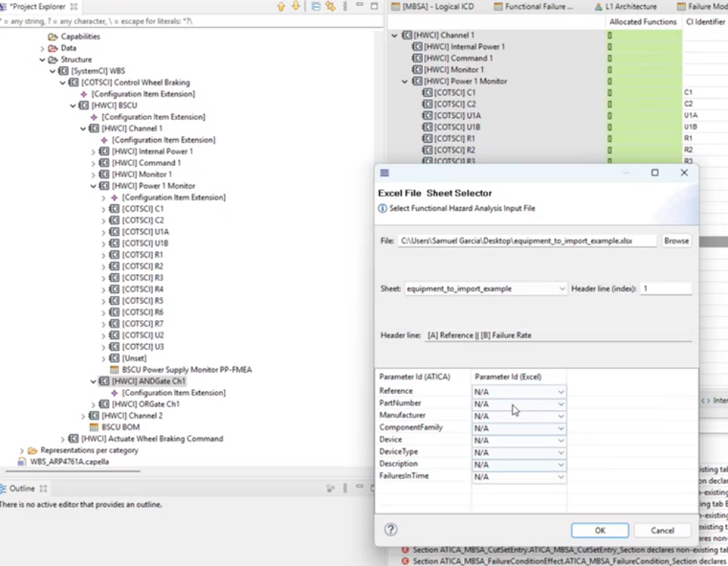The height and width of the screenshot is (566, 728).
Task: Open Project Explorer view menu (three dots)
Action: point(345,7)
